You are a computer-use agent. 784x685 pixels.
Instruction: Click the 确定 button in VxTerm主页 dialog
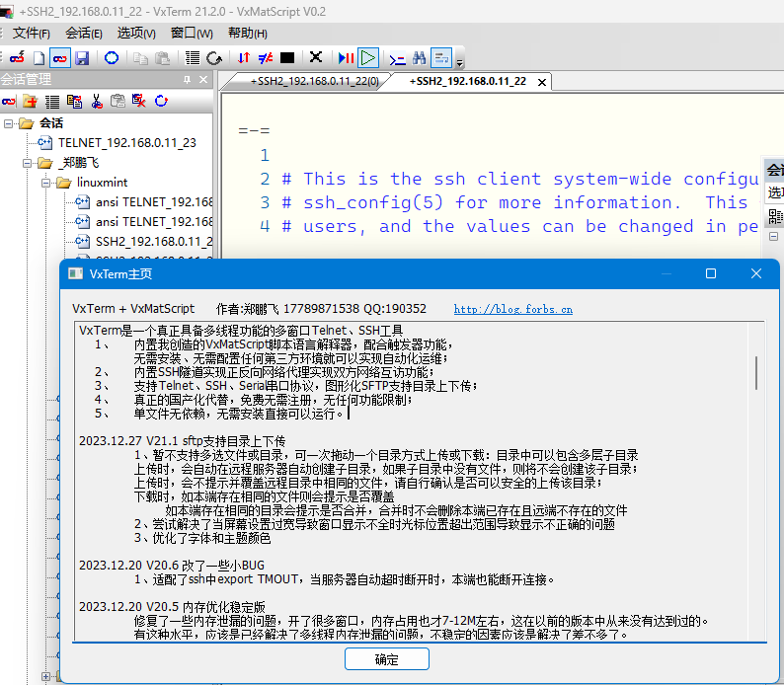click(386, 659)
